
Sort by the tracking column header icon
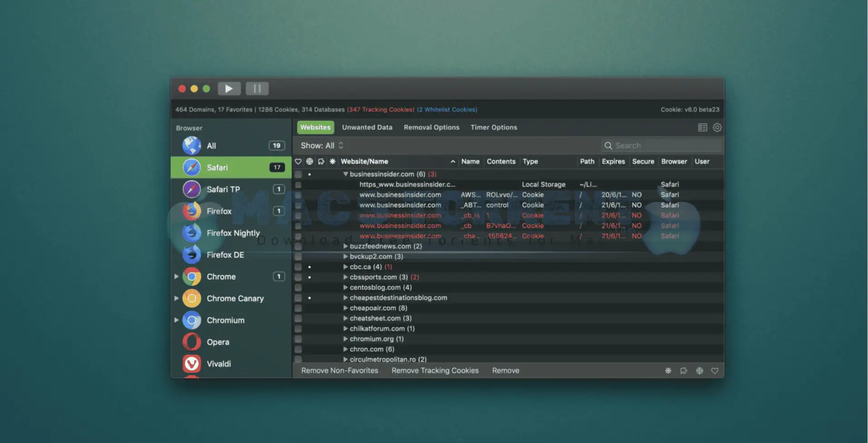[x=321, y=162]
